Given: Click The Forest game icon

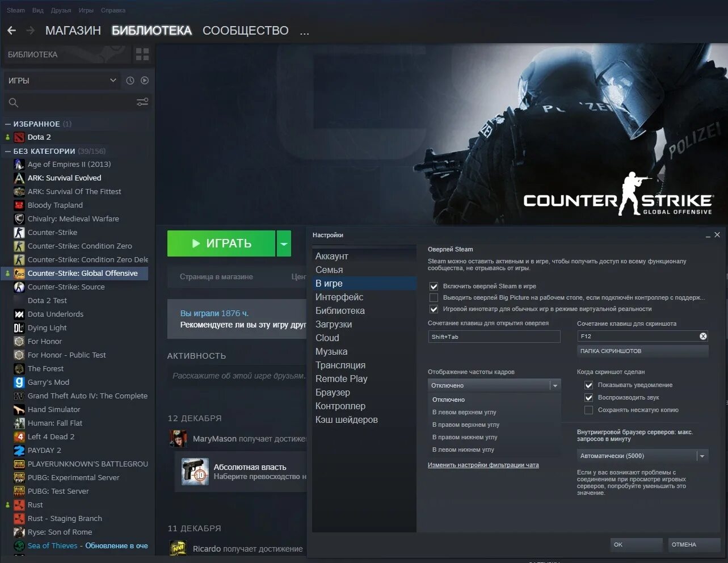Looking at the screenshot, I should pos(19,369).
